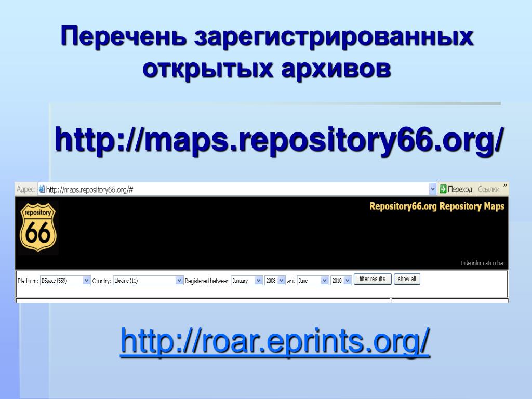
Task: Open the start month January dropdown
Action: [247, 281]
